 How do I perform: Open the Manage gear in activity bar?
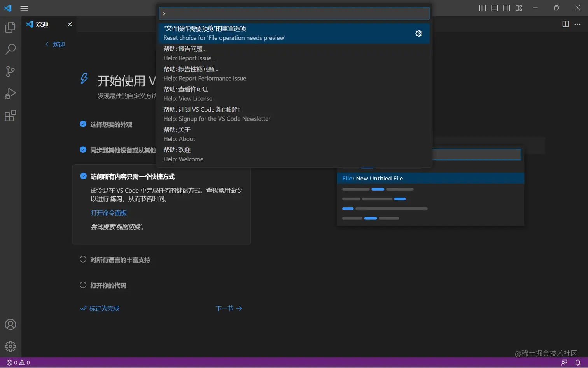[x=10, y=347]
